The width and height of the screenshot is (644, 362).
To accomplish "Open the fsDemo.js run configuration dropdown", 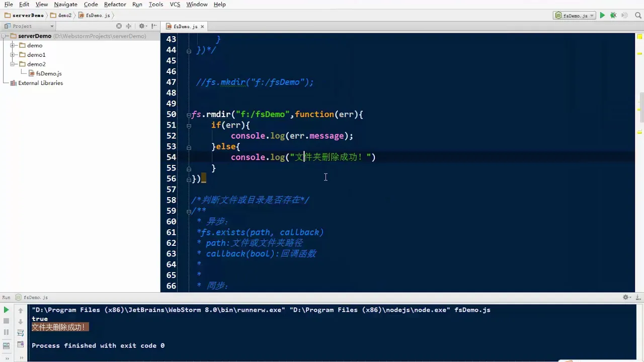I will (x=574, y=16).
